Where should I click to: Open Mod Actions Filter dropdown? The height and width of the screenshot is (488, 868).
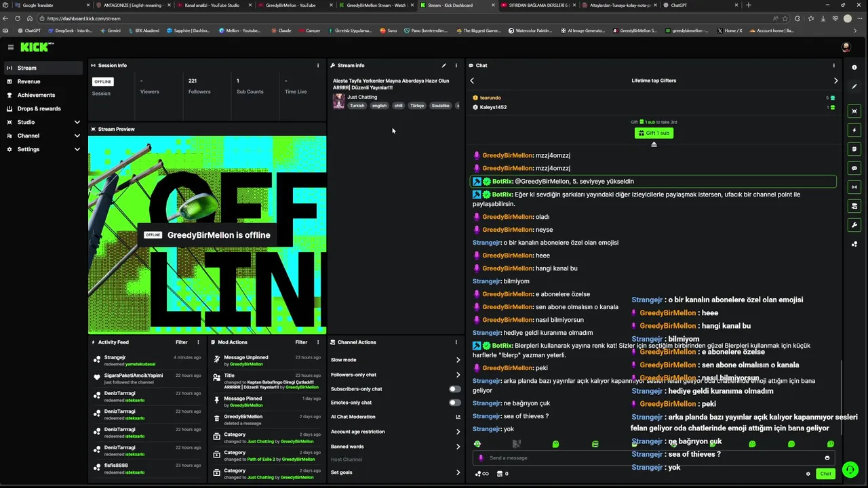(301, 342)
